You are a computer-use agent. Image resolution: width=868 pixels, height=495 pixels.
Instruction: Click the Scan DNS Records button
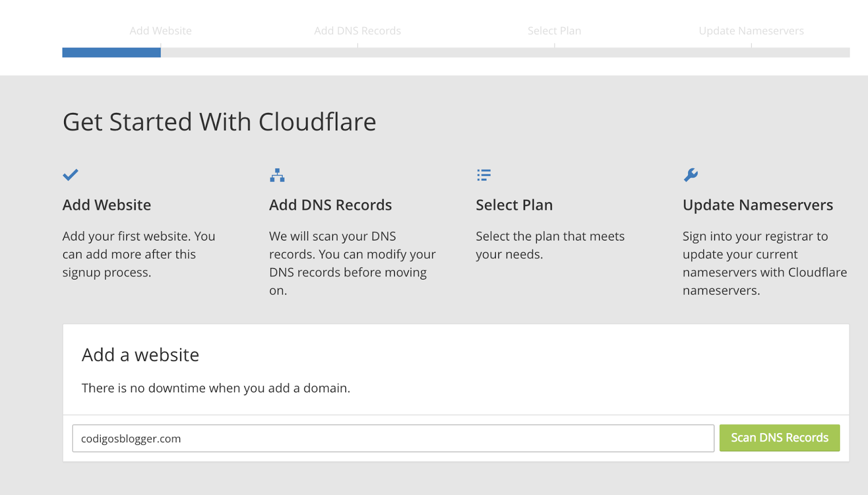780,438
